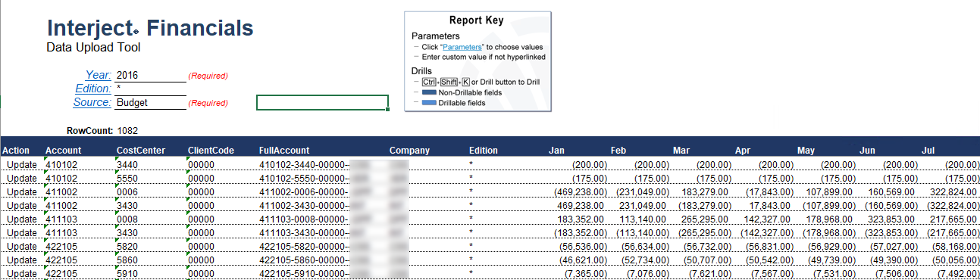Click the Drillable fields light blue swatch
Screen dimensions: 980x280
[428, 102]
